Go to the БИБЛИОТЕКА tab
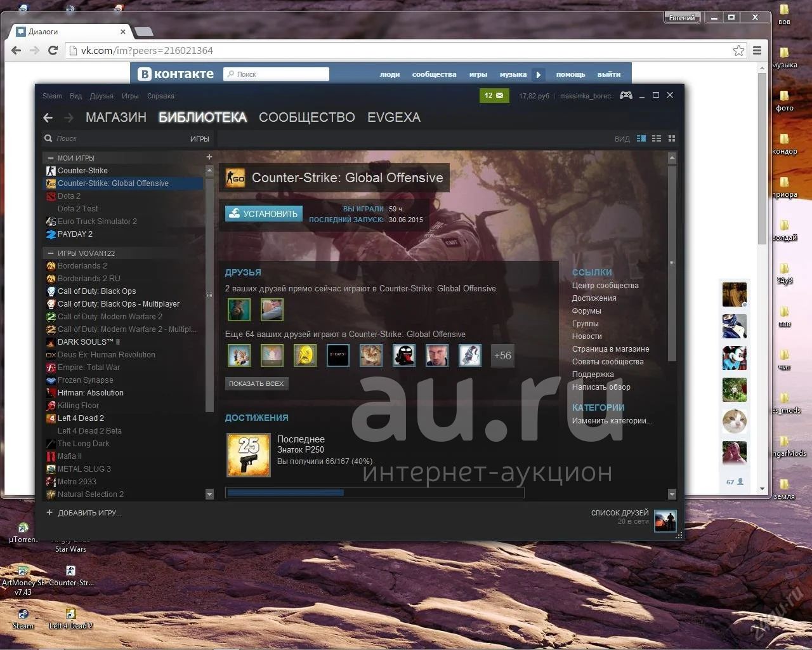The height and width of the screenshot is (650, 812). coord(202,117)
